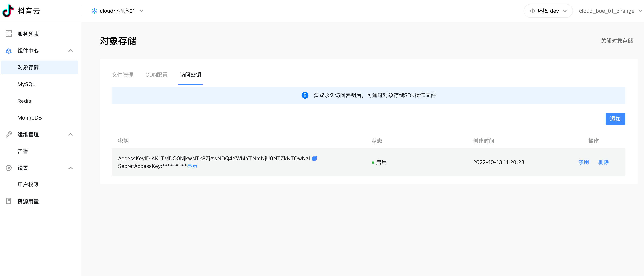The height and width of the screenshot is (276, 644).
Task: Click the wrench icon for operations management
Action: [x=9, y=135]
